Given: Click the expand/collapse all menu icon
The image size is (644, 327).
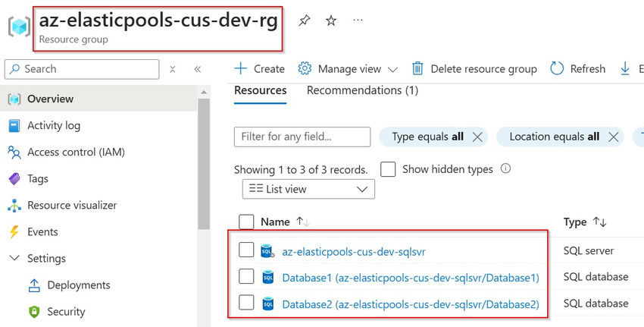Looking at the screenshot, I should [173, 69].
